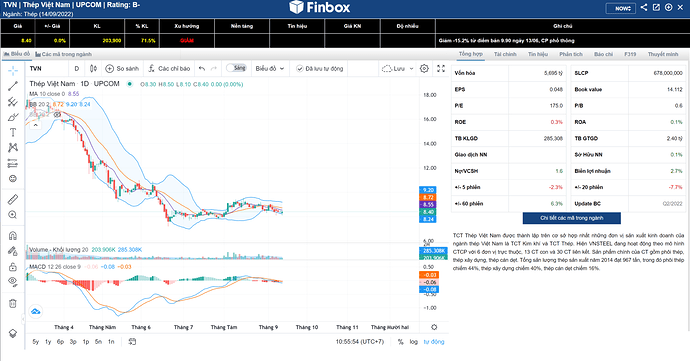Toggle the magnet mode icon
This screenshot has width=690, height=361.
tap(13, 236)
